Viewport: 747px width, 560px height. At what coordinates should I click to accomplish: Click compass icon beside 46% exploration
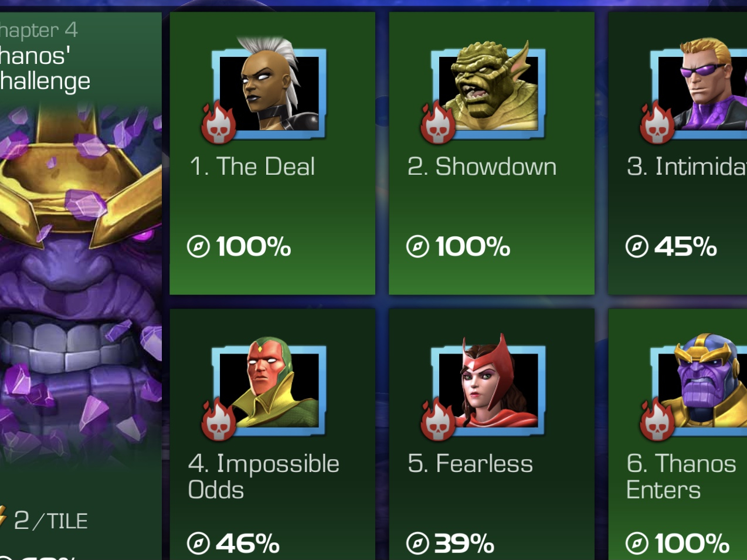coord(198,544)
